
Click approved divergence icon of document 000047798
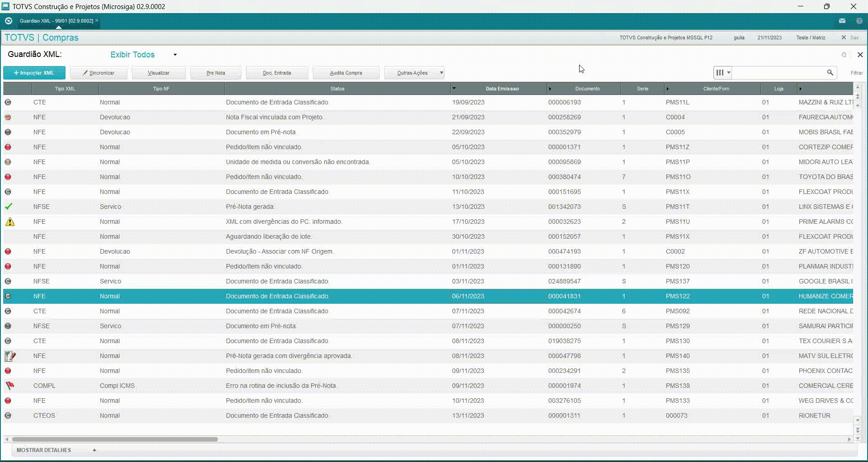point(10,356)
